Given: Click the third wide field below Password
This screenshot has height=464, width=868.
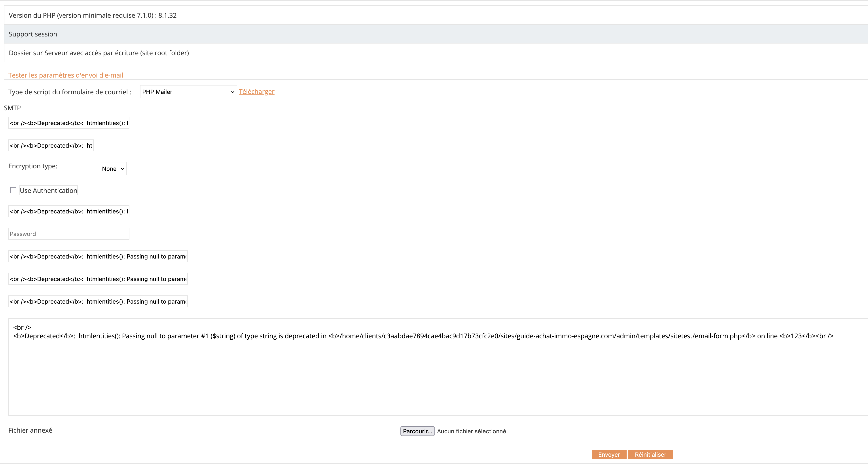Looking at the screenshot, I should coord(98,301).
